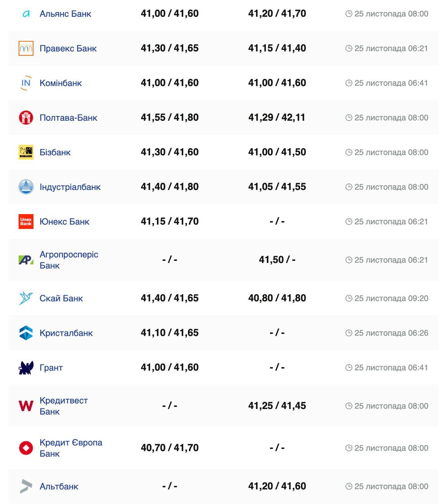
Task: Click the Скай Банк rate 41,40 / 41,65
Action: [x=169, y=298]
